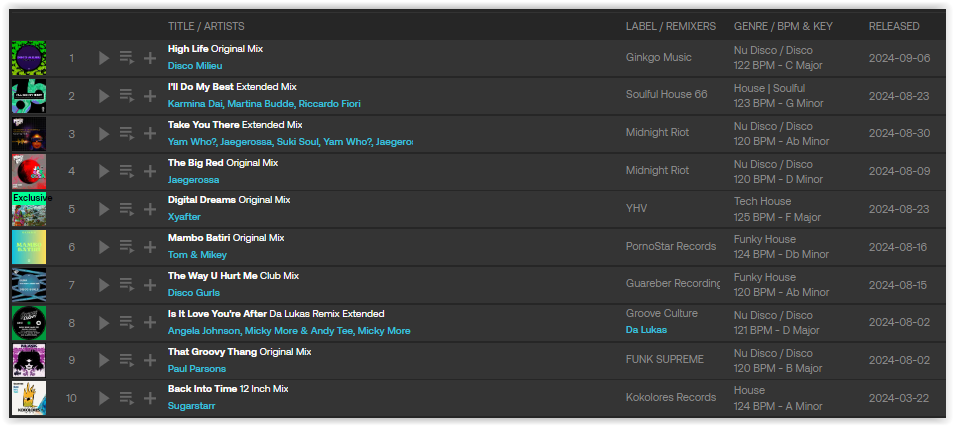954x426 pixels.
Task: Play the track High Life
Action: click(104, 58)
